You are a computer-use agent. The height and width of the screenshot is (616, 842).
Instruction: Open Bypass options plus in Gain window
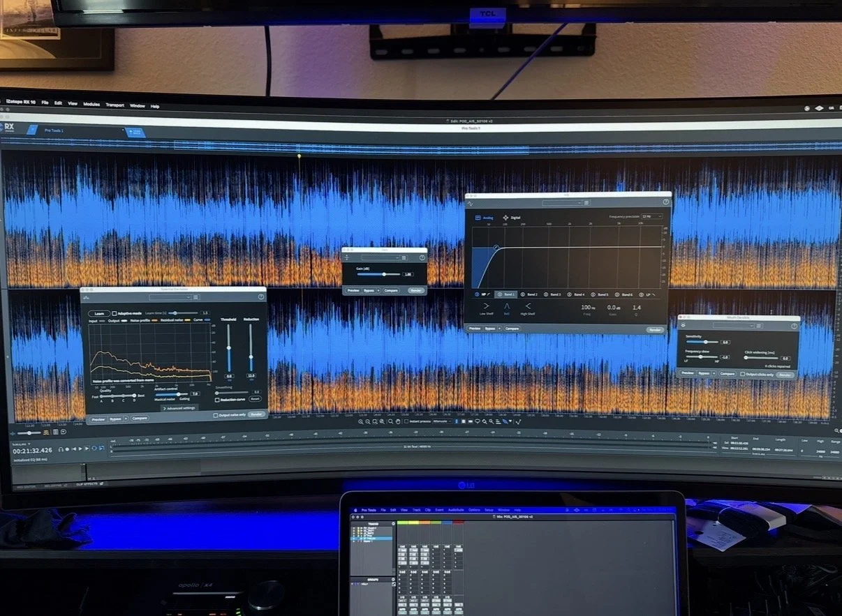point(378,290)
